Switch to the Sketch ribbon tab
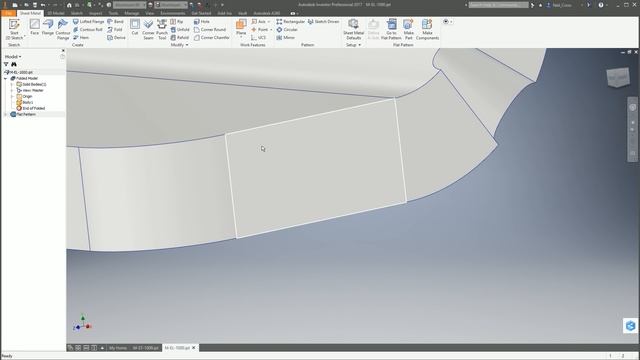640x360 pixels. [x=77, y=13]
